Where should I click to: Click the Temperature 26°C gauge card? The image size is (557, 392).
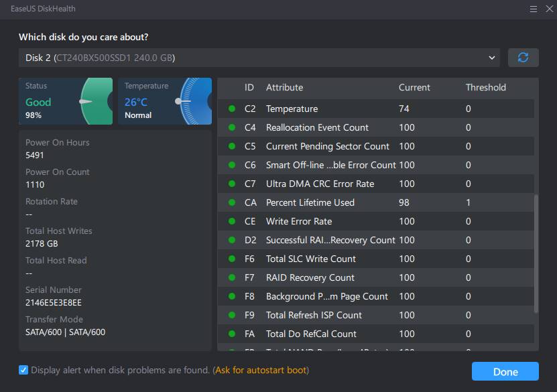165,101
